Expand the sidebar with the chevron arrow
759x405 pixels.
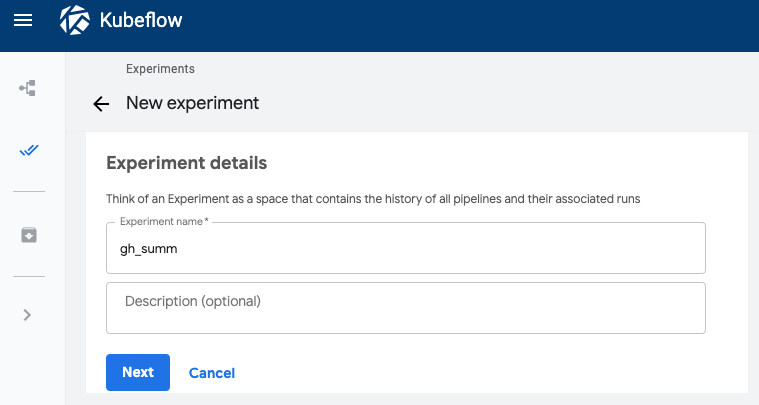coord(28,314)
